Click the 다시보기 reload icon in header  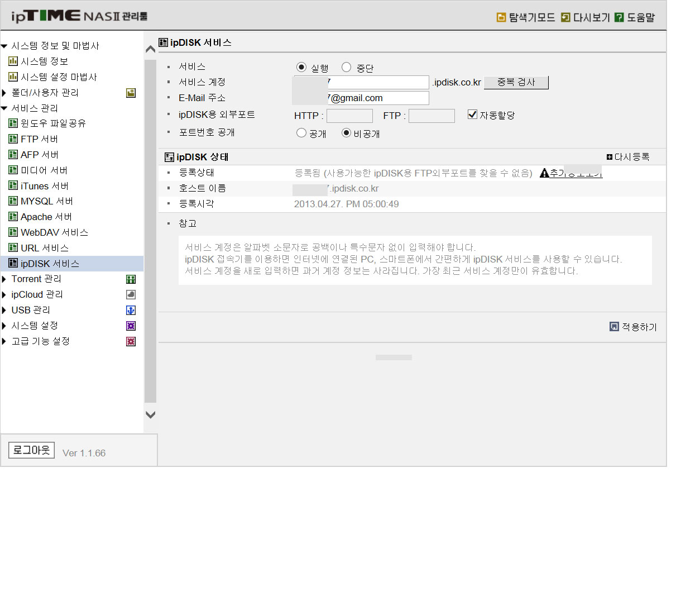tap(565, 17)
